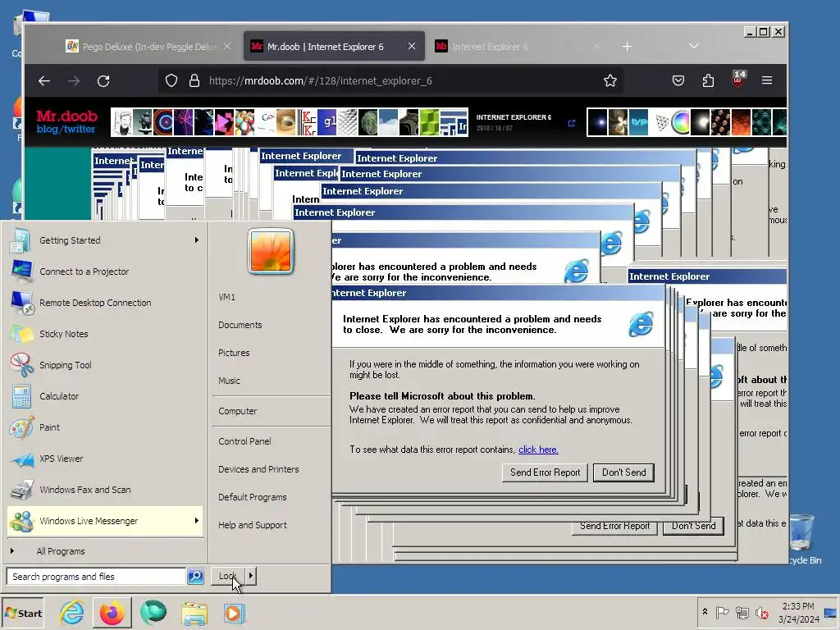This screenshot has width=840, height=630.
Task: Open XPS Viewer from the Start menu
Action: [x=106, y=459]
